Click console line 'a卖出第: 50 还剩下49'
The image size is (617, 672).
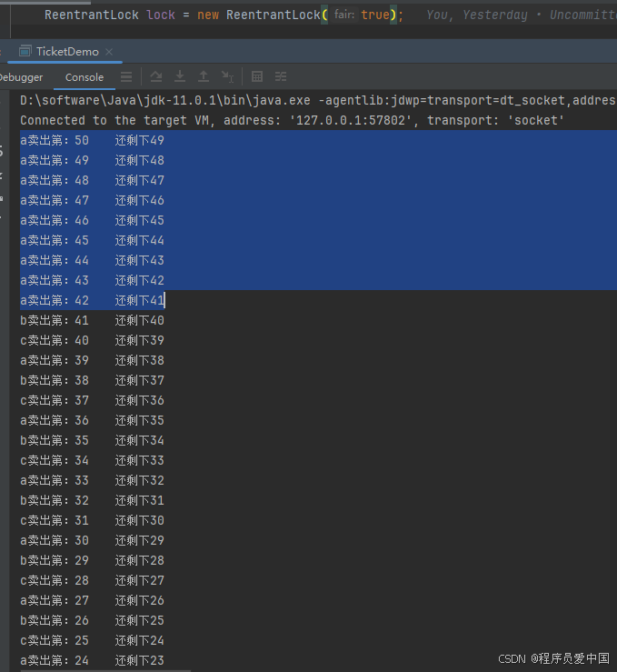(92, 141)
